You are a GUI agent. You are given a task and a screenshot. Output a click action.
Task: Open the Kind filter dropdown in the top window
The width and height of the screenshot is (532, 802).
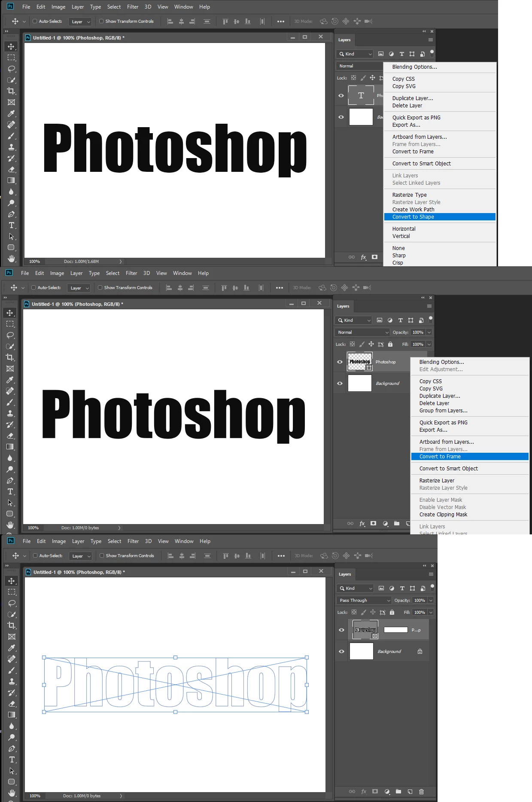pyautogui.click(x=355, y=54)
